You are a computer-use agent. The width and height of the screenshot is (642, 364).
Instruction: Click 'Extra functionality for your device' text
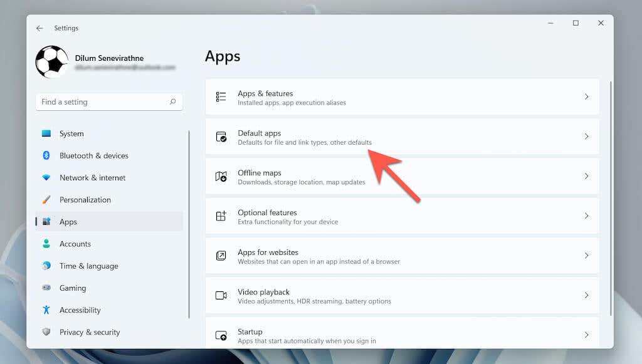[288, 222]
